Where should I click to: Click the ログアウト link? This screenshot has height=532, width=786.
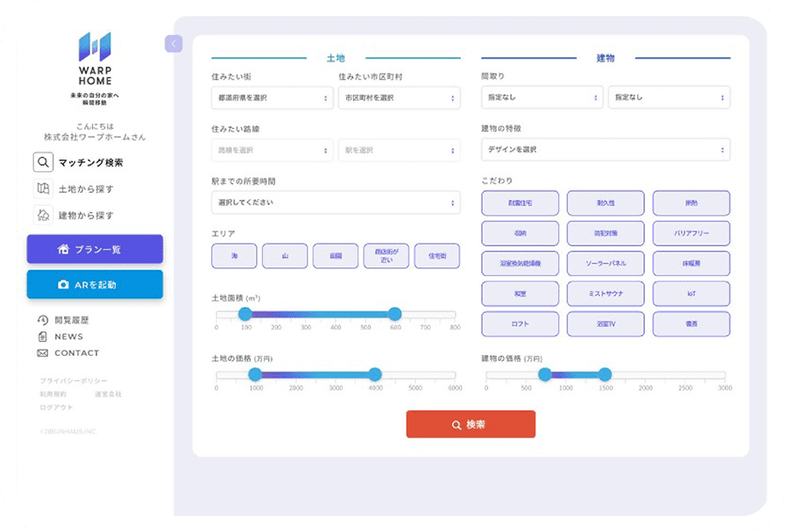coord(56,408)
